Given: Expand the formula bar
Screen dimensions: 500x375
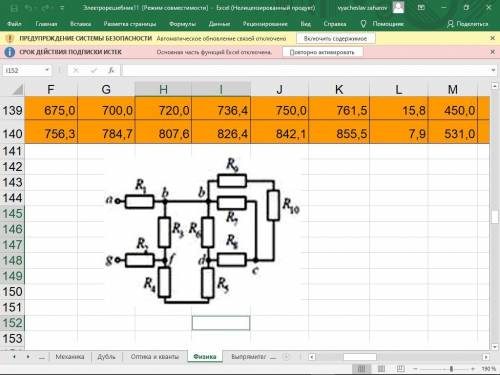Looking at the screenshot, I should (x=493, y=70).
